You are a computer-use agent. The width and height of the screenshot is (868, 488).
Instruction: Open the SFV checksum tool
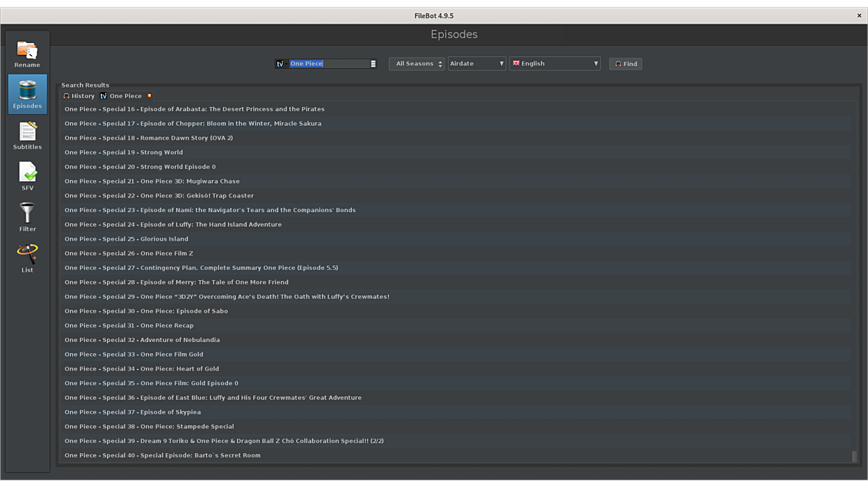point(27,175)
